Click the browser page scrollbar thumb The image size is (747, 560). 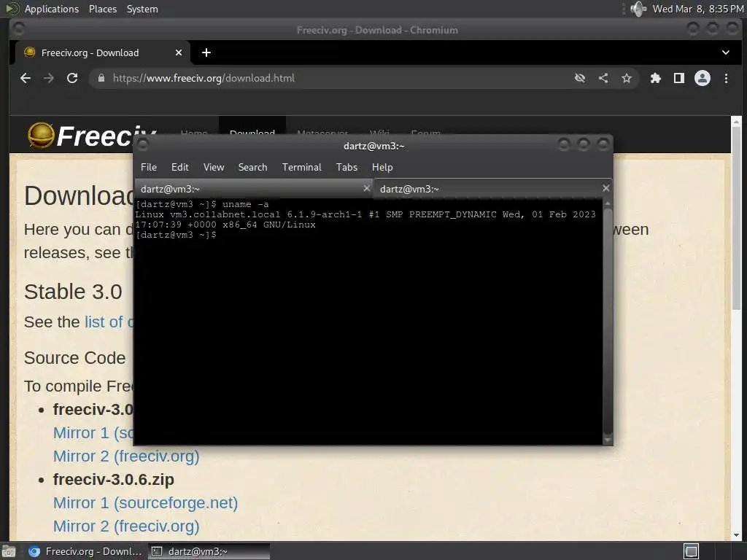point(736,217)
